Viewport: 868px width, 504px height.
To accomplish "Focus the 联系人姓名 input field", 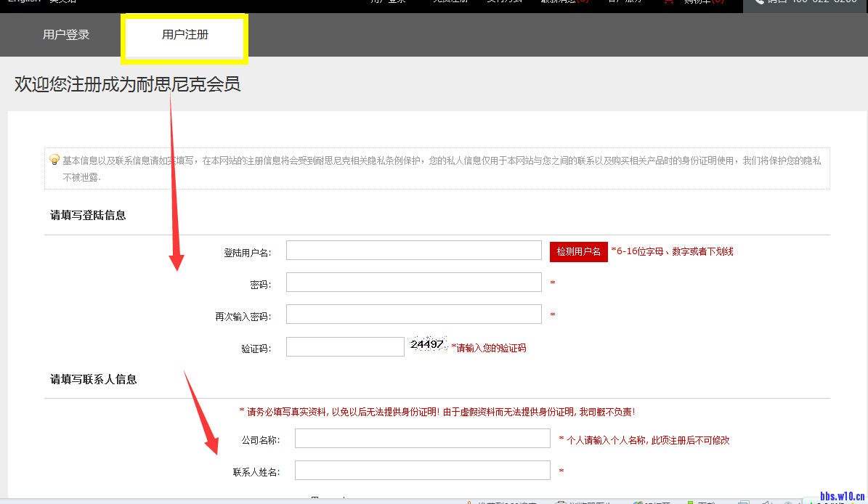I will click(x=422, y=471).
